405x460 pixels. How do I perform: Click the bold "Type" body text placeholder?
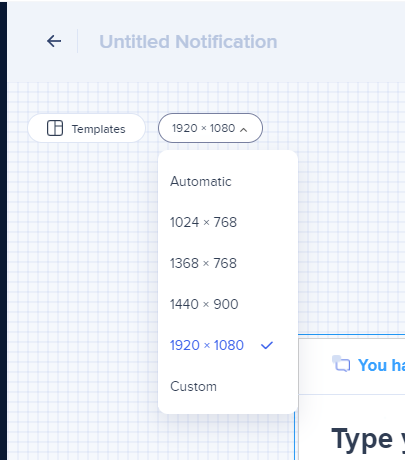pyautogui.click(x=362, y=439)
